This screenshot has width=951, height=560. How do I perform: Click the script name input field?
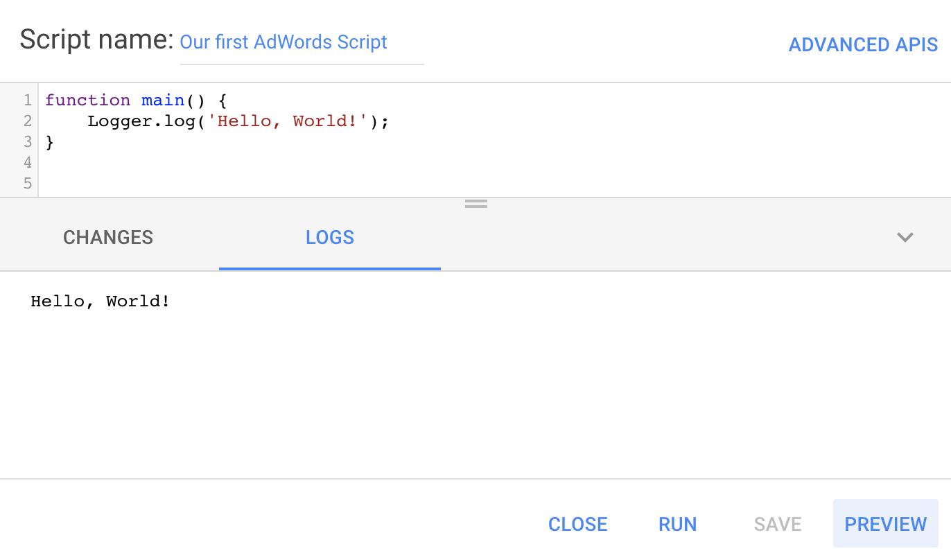(301, 43)
